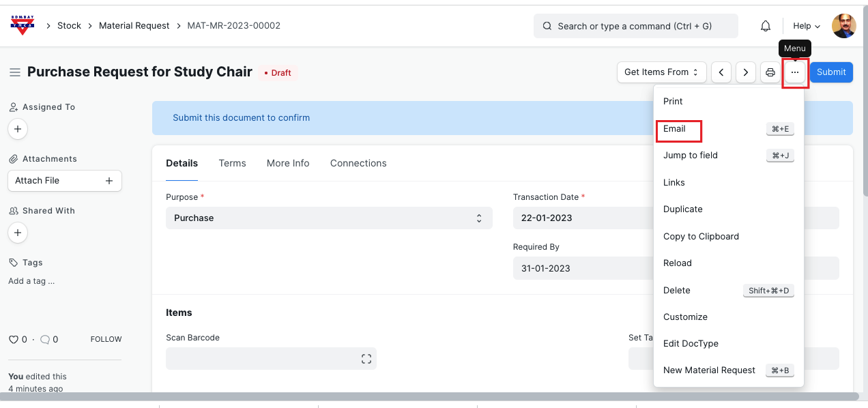Click the search command bar
The image size is (868, 408).
click(635, 26)
